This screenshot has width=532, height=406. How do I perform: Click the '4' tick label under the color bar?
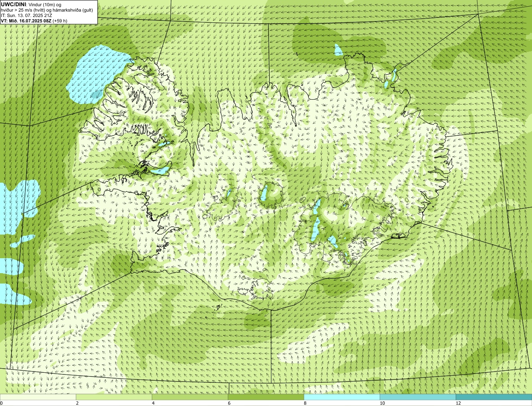click(153, 403)
